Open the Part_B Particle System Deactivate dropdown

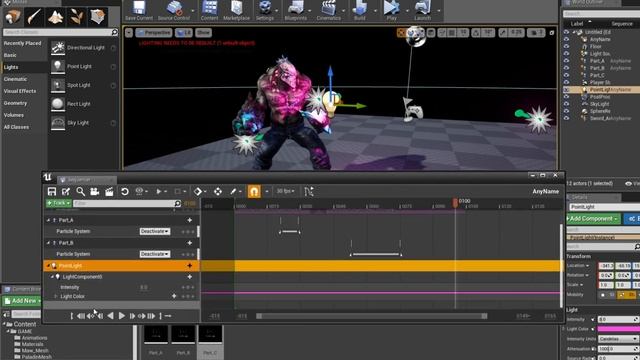(155, 254)
